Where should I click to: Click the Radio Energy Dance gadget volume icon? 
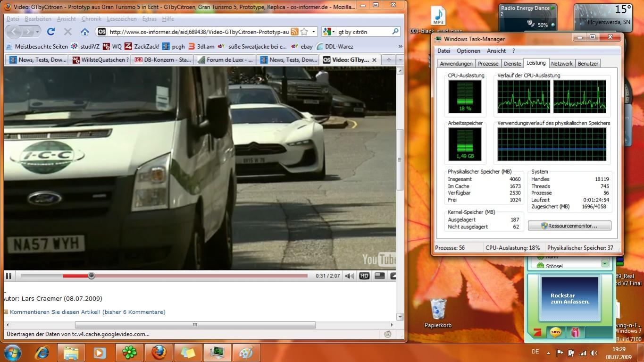coord(531,24)
